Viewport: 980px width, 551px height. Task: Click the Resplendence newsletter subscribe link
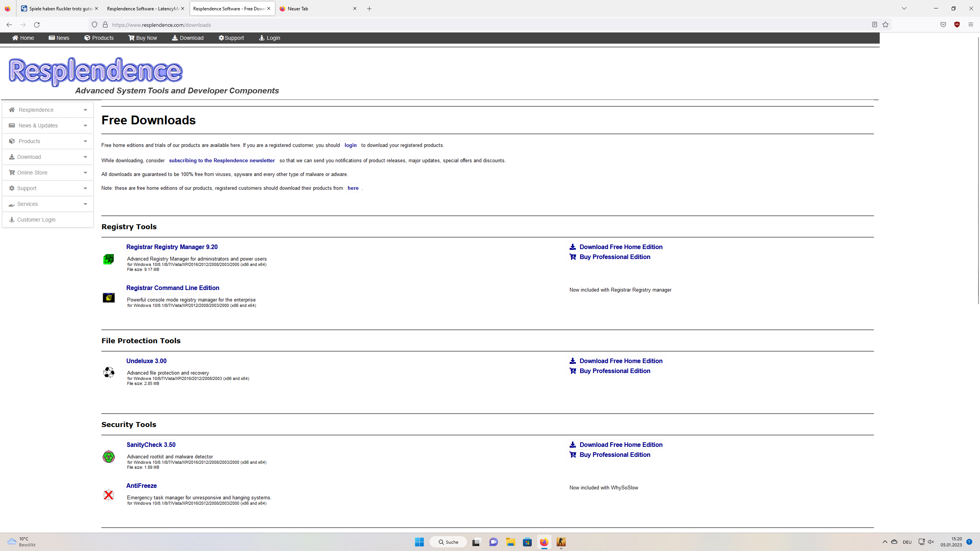222,160
